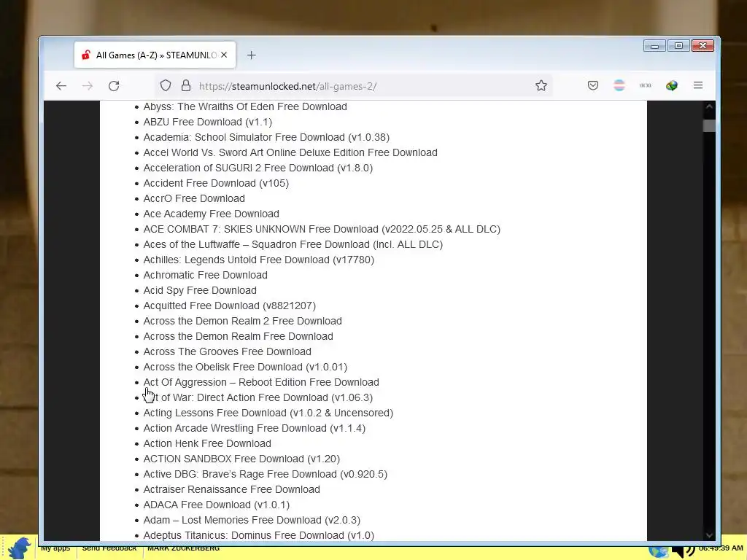Open My apps in the taskbar
This screenshot has width=747, height=560.
pos(55,548)
